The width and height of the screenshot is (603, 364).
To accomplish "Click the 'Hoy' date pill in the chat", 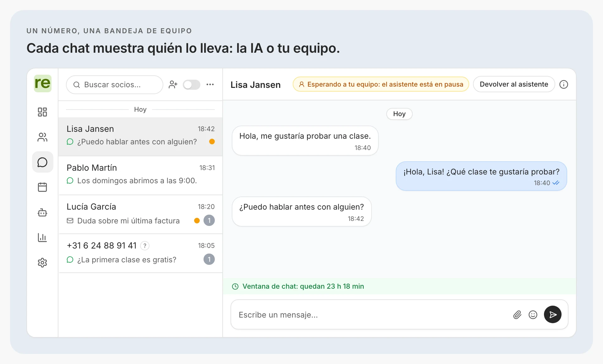I will pyautogui.click(x=399, y=114).
